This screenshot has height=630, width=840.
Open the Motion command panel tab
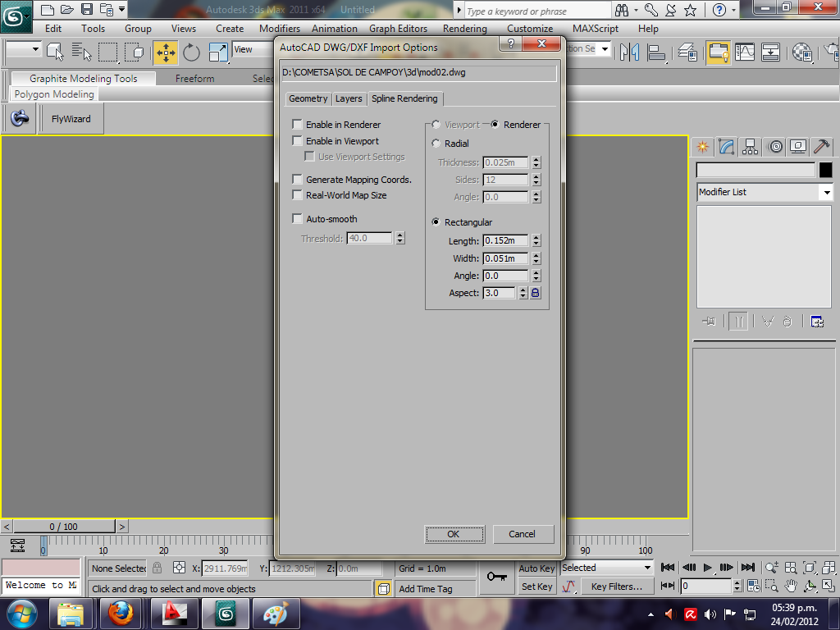[x=775, y=146]
